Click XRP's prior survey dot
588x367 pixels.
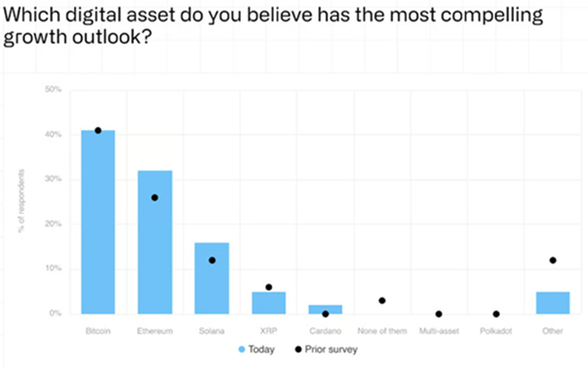tap(268, 287)
